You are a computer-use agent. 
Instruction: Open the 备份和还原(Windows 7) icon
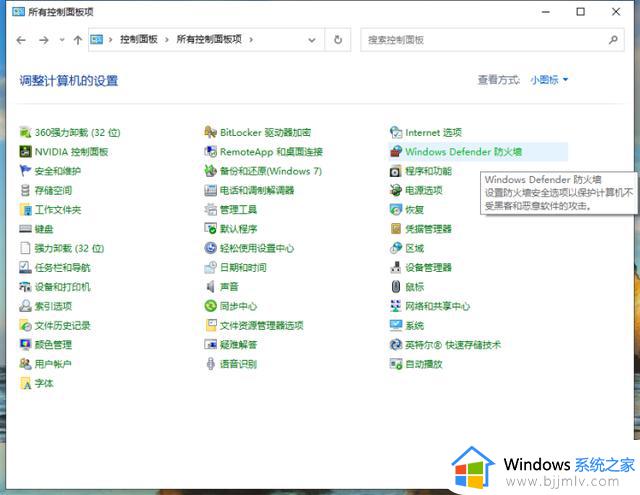point(211,171)
